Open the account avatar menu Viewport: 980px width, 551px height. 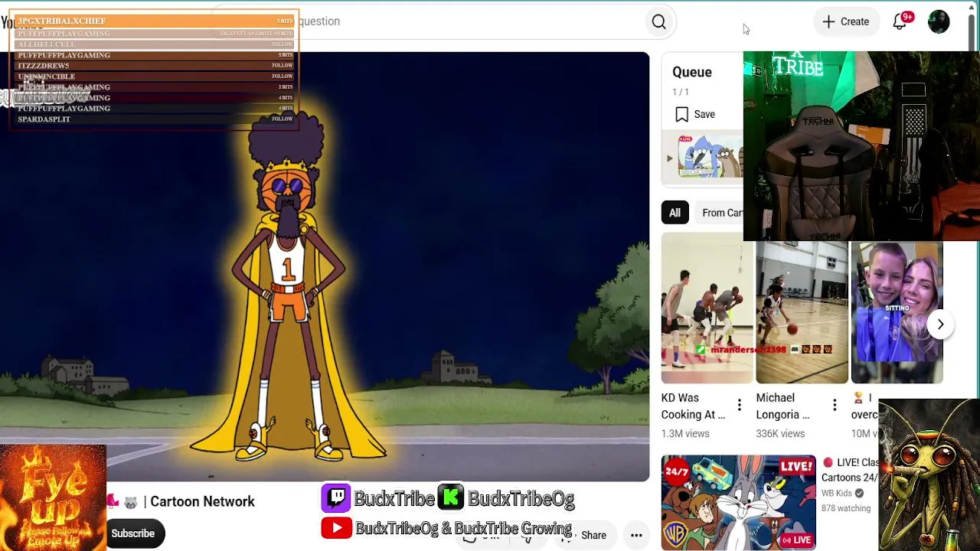(939, 21)
